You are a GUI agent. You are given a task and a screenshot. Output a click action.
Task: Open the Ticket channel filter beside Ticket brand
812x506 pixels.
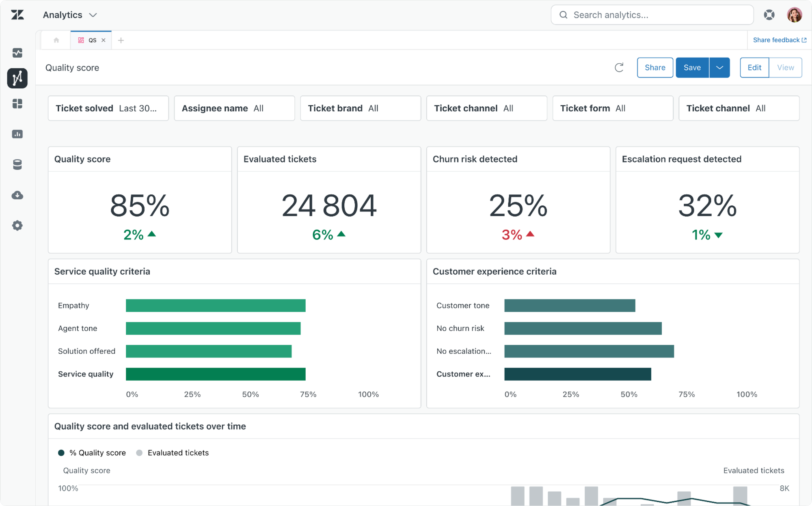[x=487, y=108]
